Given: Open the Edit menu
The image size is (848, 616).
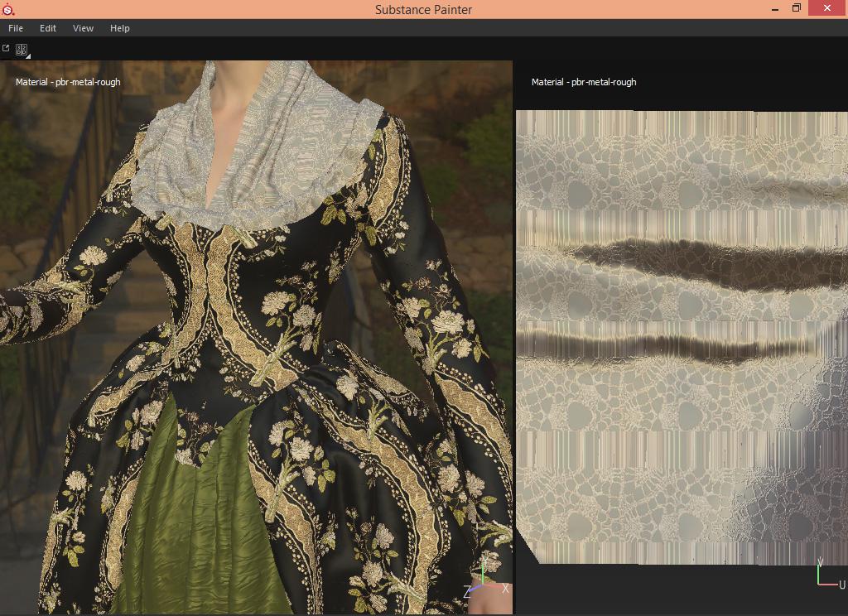Looking at the screenshot, I should click(x=47, y=28).
